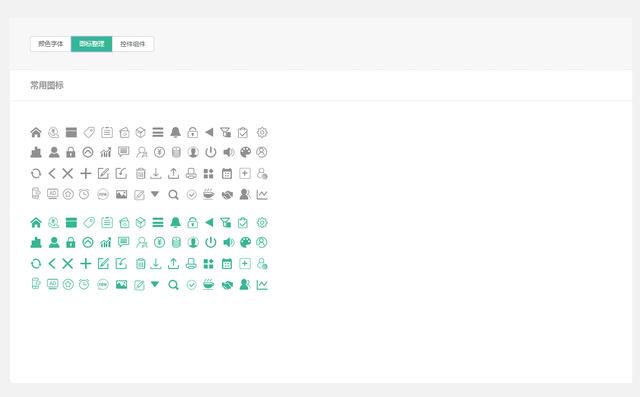The width and height of the screenshot is (640, 397).
Task: Click the gray downward triangle dropdown icon
Action: (x=155, y=194)
